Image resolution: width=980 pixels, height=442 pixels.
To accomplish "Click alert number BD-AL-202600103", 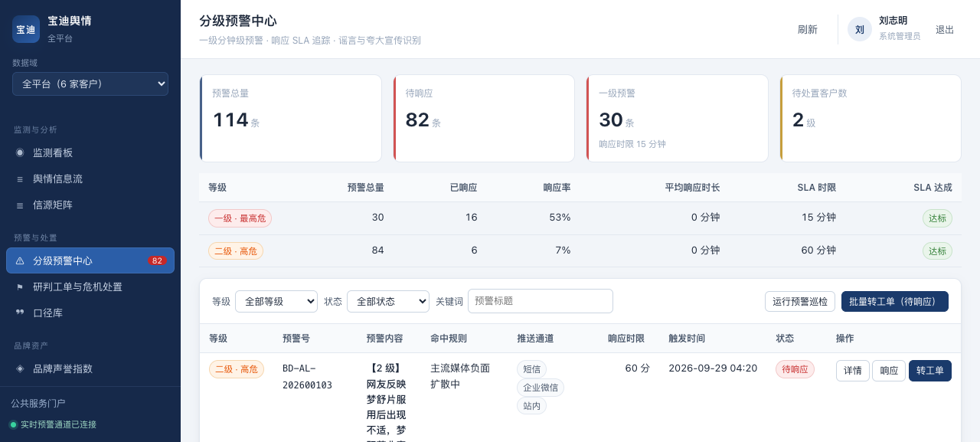I will pyautogui.click(x=307, y=377).
